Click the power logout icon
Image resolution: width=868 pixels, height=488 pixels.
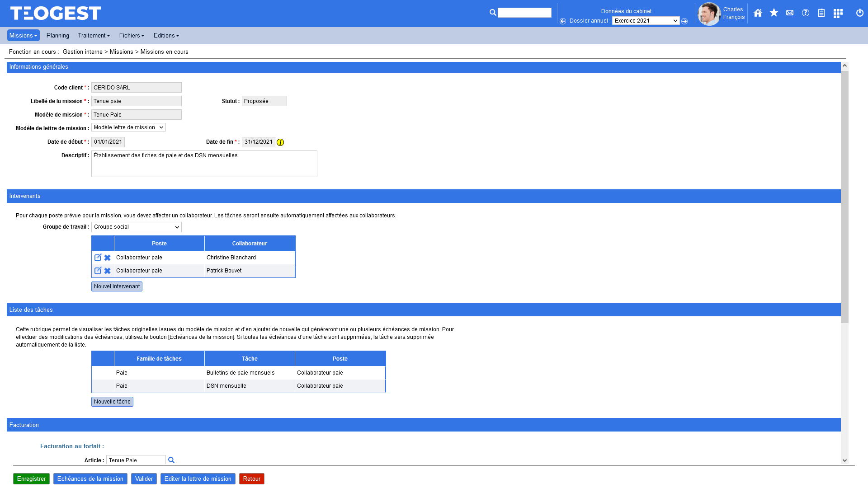click(x=859, y=13)
